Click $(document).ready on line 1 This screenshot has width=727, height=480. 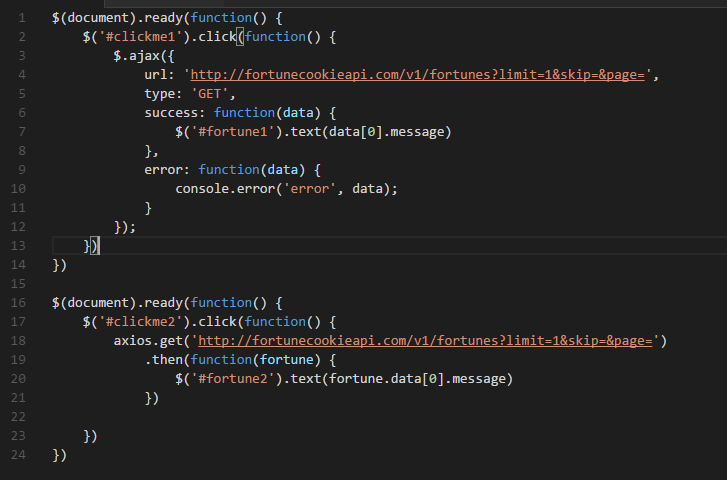[x=117, y=18]
